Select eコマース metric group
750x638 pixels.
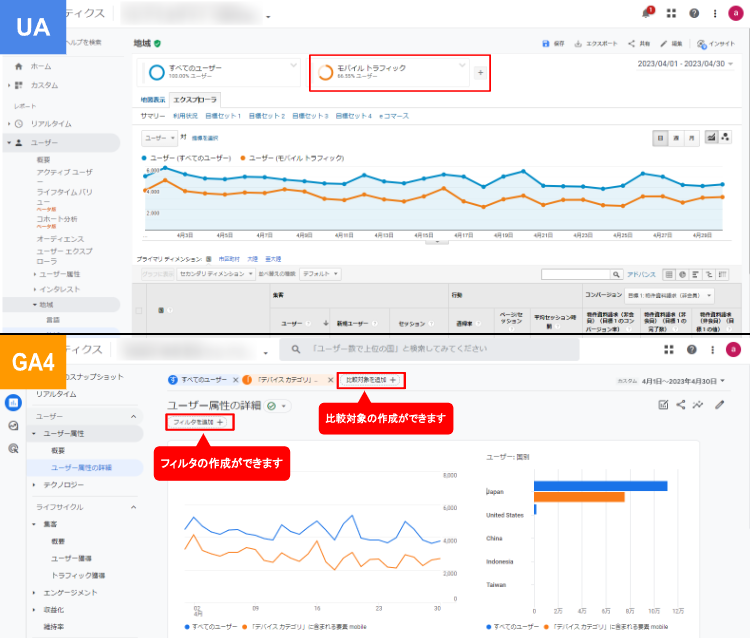point(394,116)
